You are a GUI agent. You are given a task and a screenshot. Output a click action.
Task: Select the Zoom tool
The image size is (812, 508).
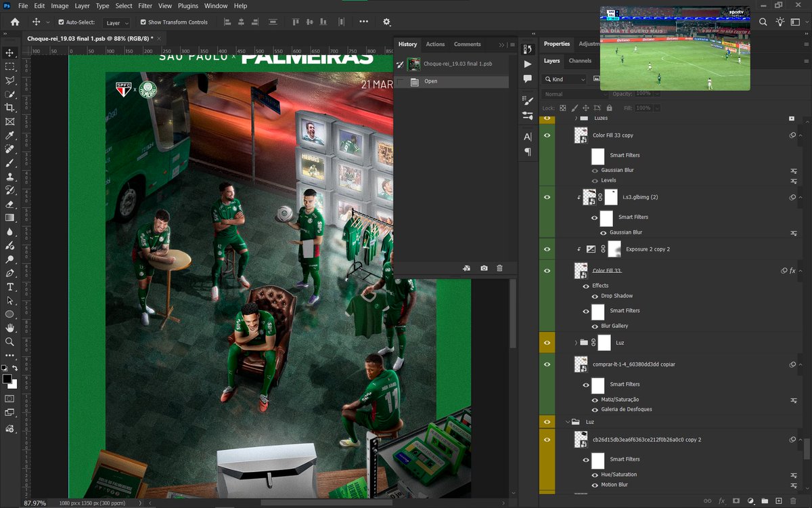pyautogui.click(x=9, y=342)
